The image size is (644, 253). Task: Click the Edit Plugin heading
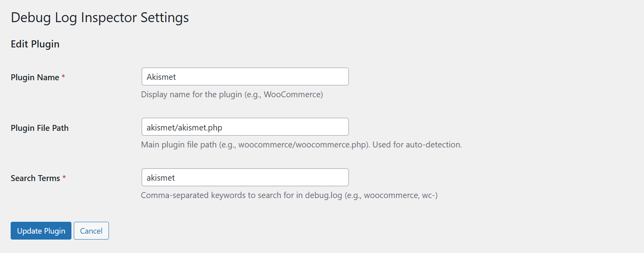(x=35, y=44)
